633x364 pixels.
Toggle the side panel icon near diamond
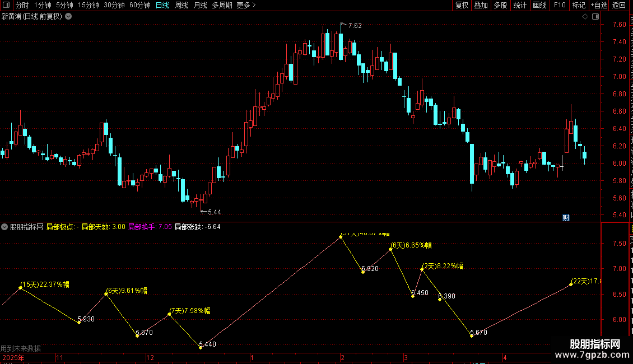[x=595, y=16]
